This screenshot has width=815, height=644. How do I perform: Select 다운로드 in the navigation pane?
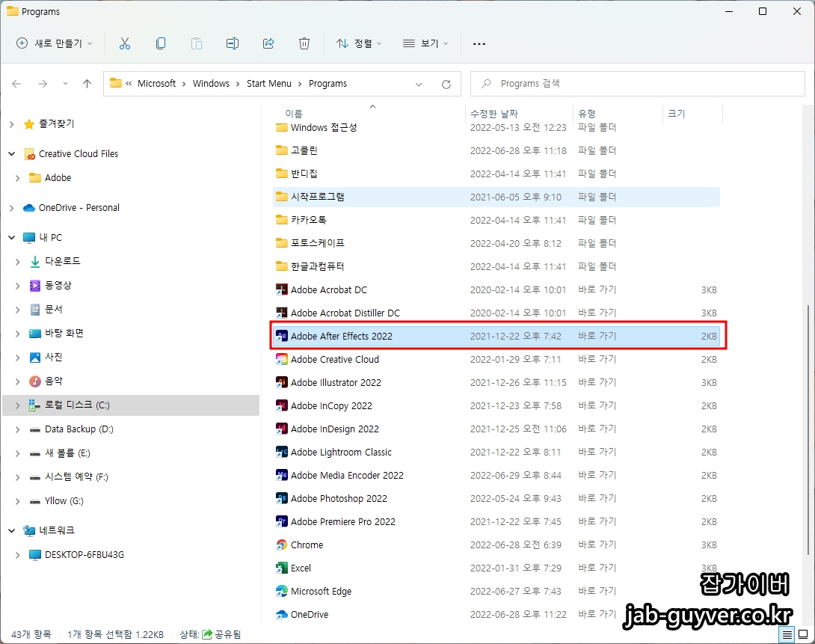point(62,262)
